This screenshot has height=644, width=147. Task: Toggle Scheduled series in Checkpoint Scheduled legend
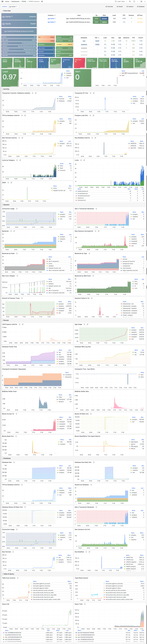point(68,375)
